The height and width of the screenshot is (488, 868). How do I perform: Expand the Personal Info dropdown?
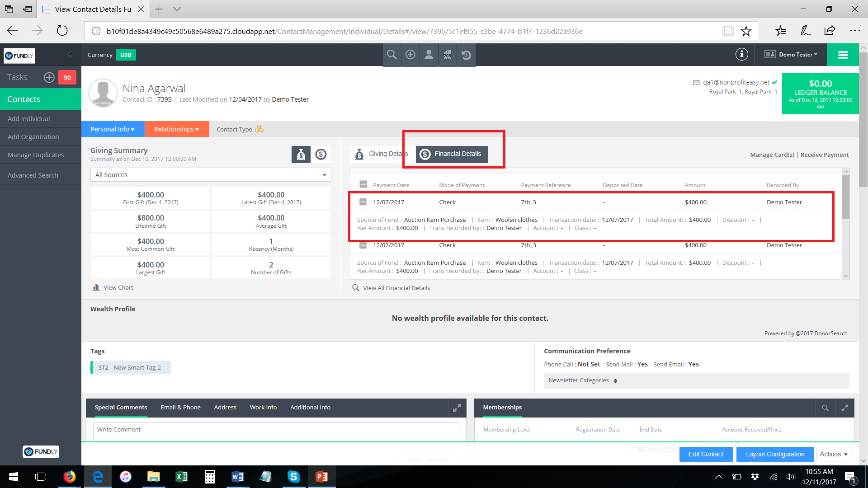[113, 129]
